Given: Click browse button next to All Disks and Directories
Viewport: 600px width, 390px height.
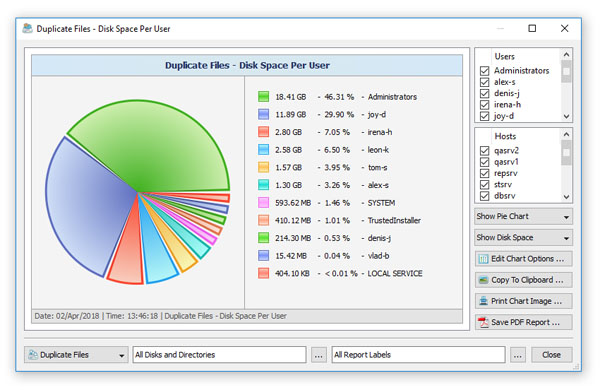Looking at the screenshot, I should (x=318, y=355).
